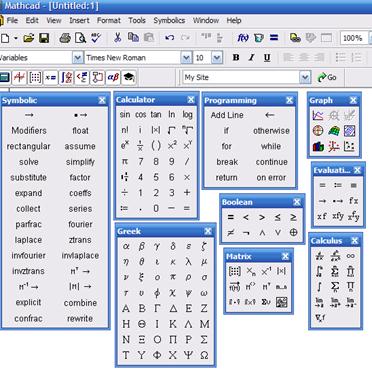Image resolution: width=372 pixels, height=371 pixels.
Task: Expand the My Site address dropdown
Action: 305,78
